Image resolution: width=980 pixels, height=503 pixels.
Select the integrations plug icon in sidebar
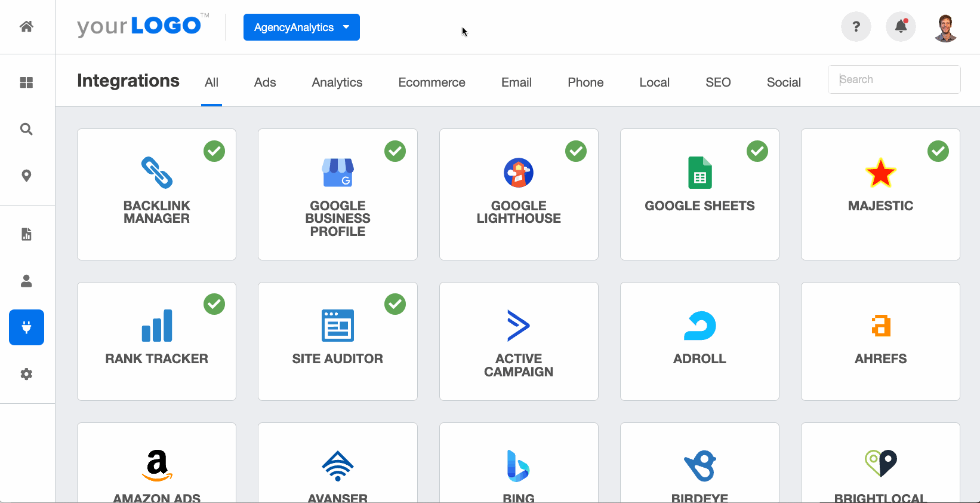pyautogui.click(x=26, y=327)
